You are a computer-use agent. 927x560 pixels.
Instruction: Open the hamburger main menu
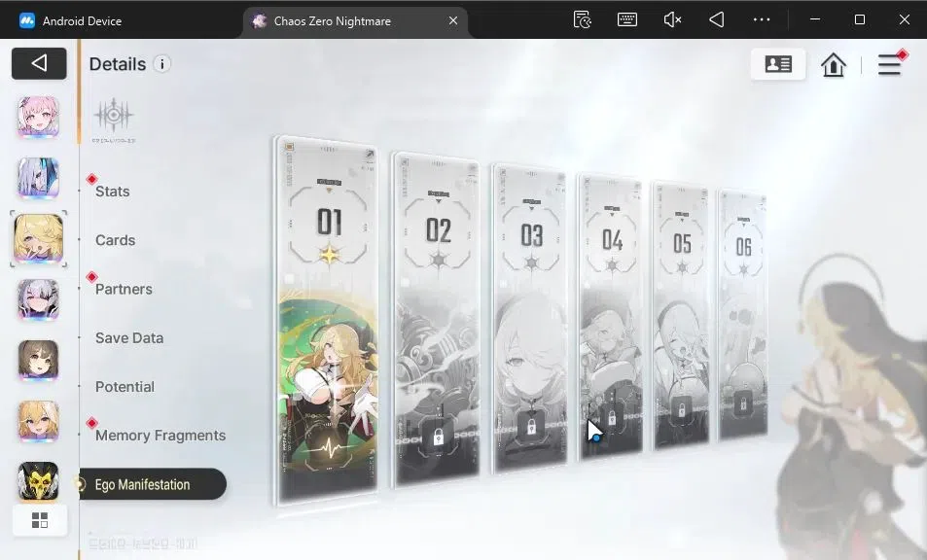tap(890, 64)
